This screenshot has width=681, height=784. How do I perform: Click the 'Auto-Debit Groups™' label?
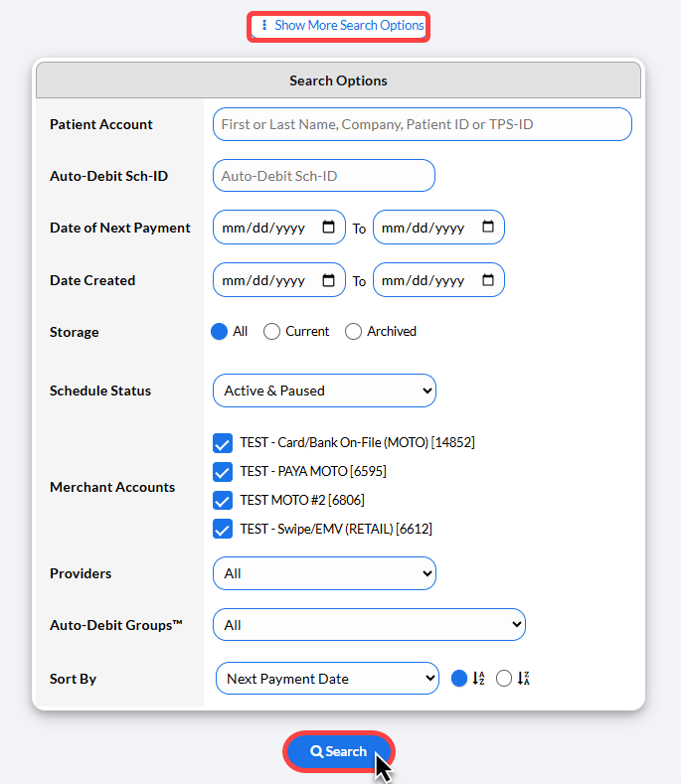[116, 625]
